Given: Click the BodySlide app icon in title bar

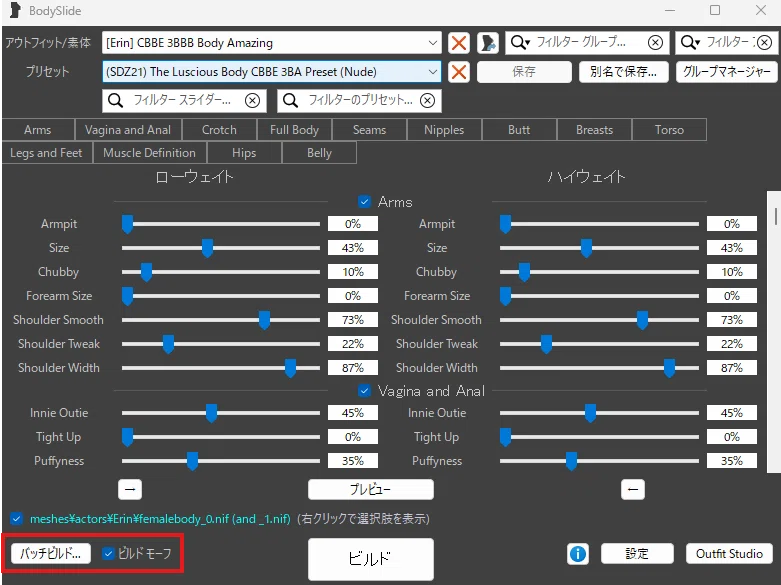Looking at the screenshot, I should click(15, 10).
